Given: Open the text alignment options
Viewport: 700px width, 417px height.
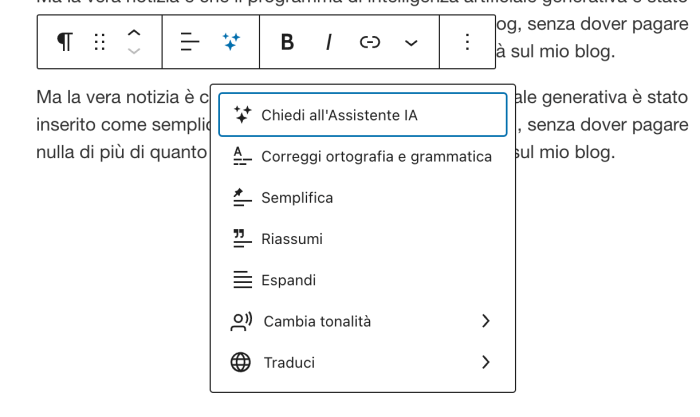Looking at the screenshot, I should click(190, 41).
